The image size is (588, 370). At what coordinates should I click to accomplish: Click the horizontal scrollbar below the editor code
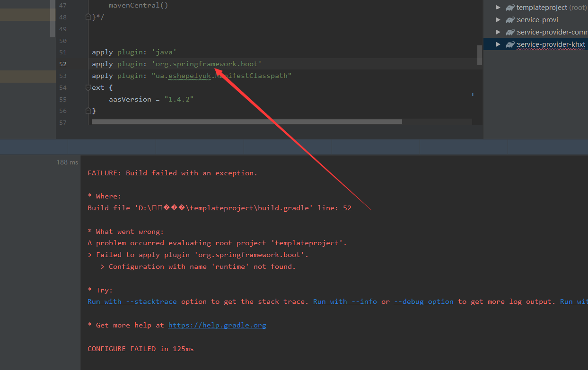(x=246, y=121)
